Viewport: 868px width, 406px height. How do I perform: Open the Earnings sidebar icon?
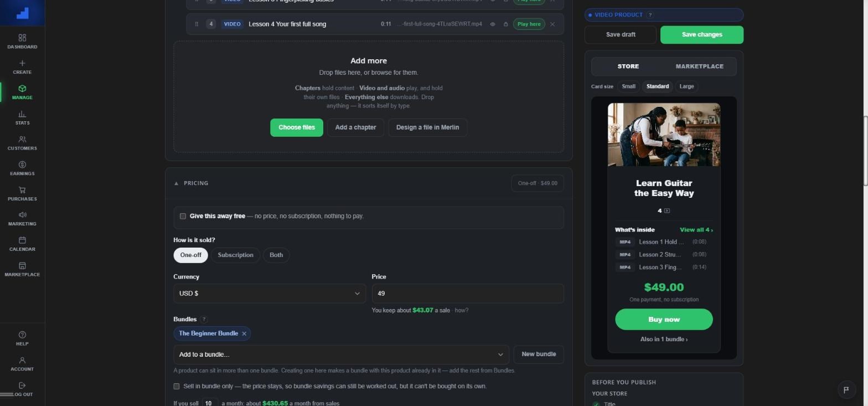coord(22,165)
